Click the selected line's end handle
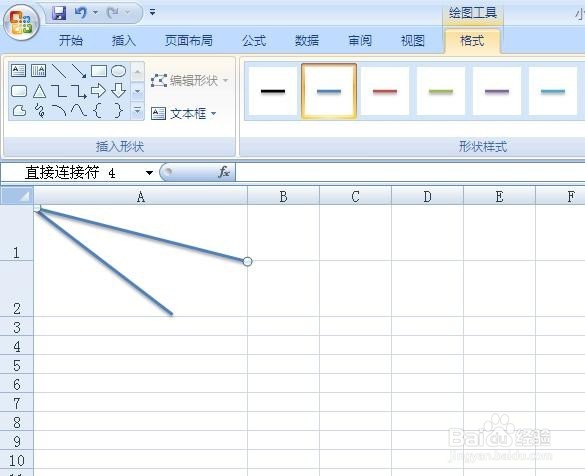Screen dimensions: 585x476 coord(247,262)
